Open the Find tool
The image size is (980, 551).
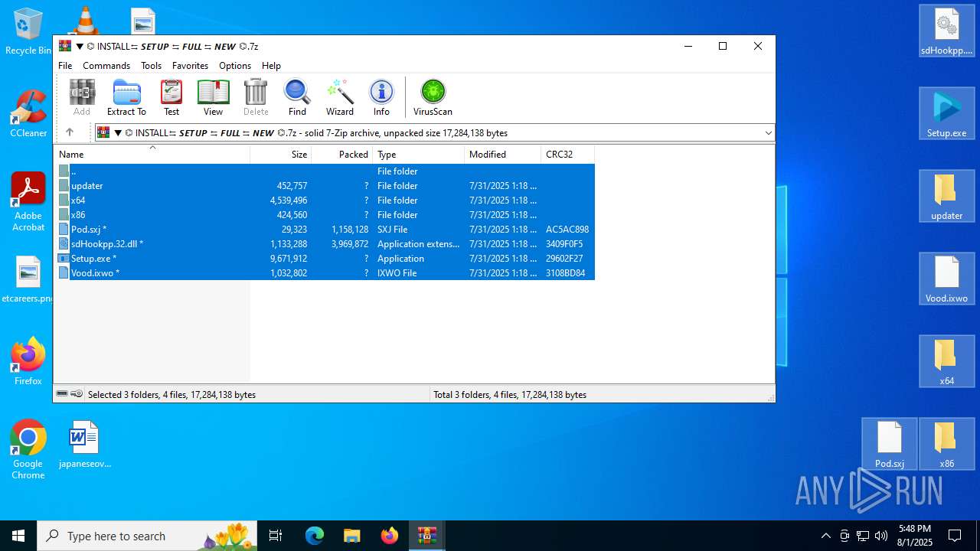[x=297, y=97]
